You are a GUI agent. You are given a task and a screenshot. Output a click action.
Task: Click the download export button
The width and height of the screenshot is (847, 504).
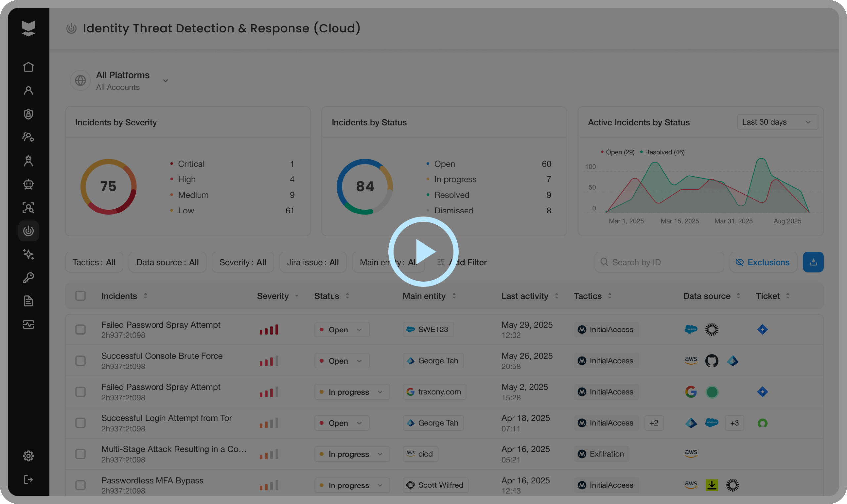coord(813,262)
